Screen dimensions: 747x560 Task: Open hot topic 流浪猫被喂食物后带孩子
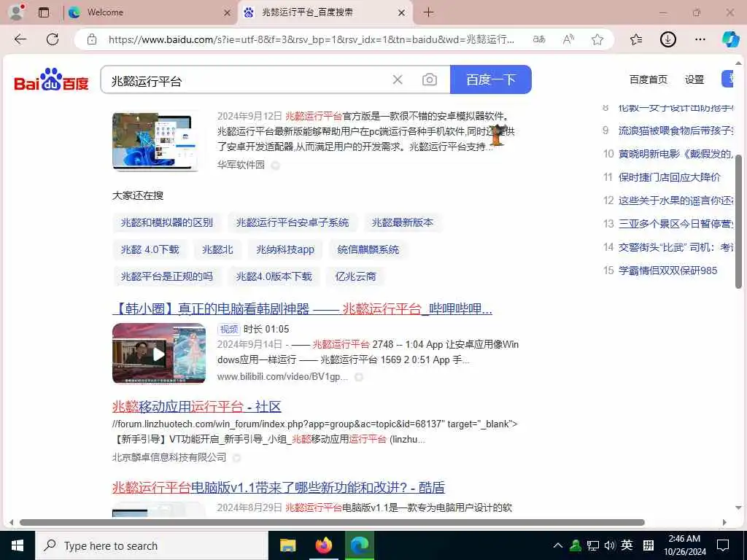click(676, 131)
